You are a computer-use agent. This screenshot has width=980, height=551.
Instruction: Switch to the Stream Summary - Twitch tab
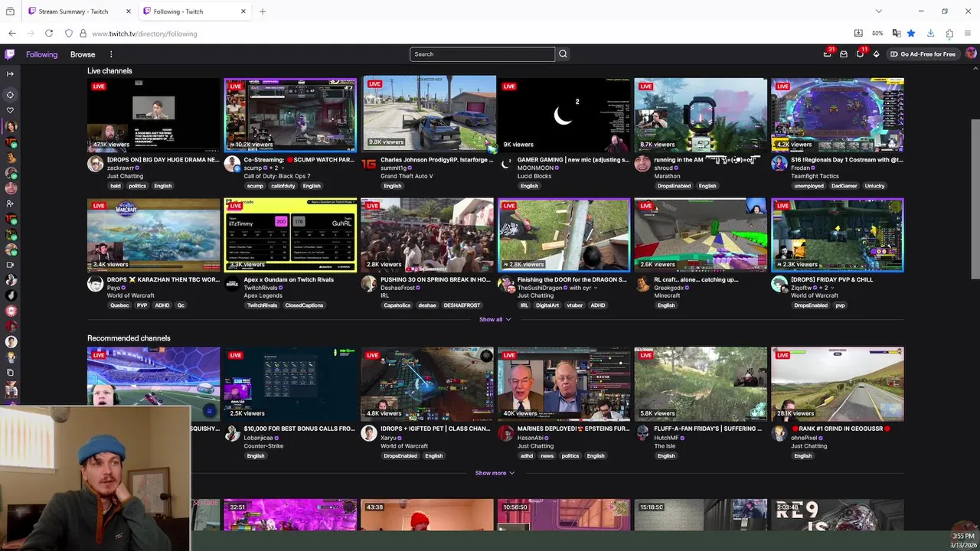point(80,11)
